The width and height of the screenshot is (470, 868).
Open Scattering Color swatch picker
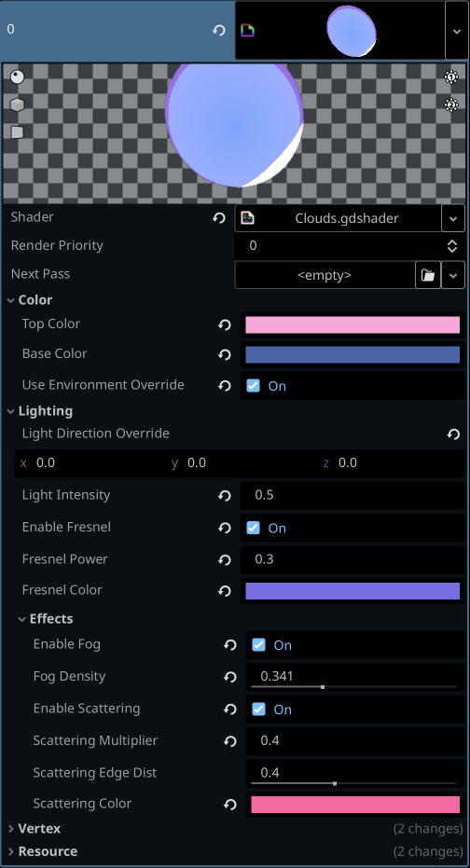[x=355, y=805]
